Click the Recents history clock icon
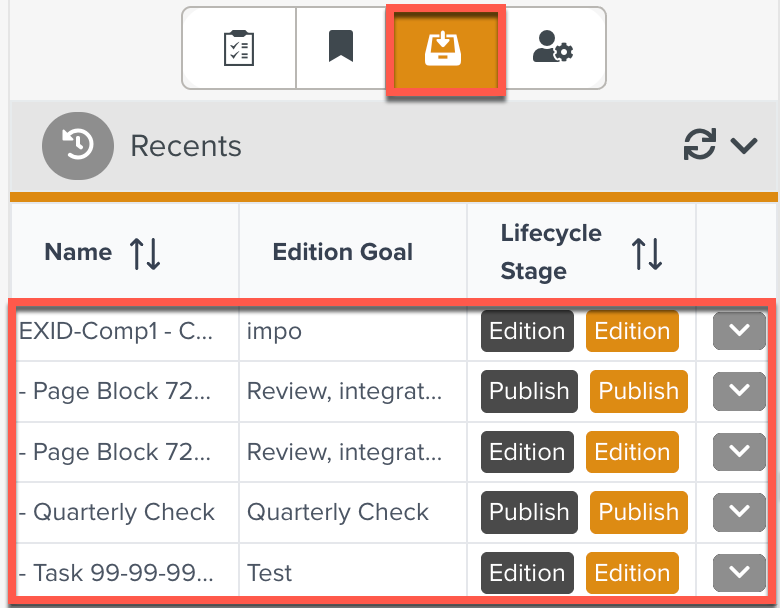Image resolution: width=780 pixels, height=608 pixels. tap(76, 146)
